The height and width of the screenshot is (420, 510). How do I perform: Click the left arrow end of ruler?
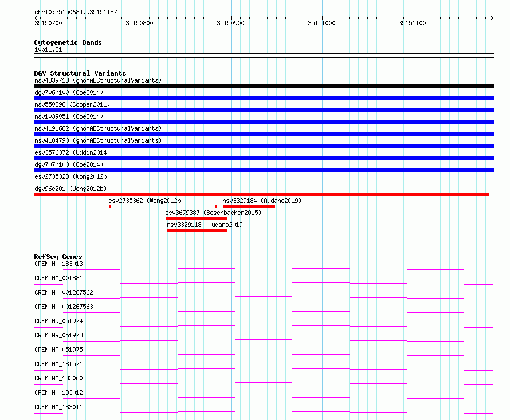point(36,18)
